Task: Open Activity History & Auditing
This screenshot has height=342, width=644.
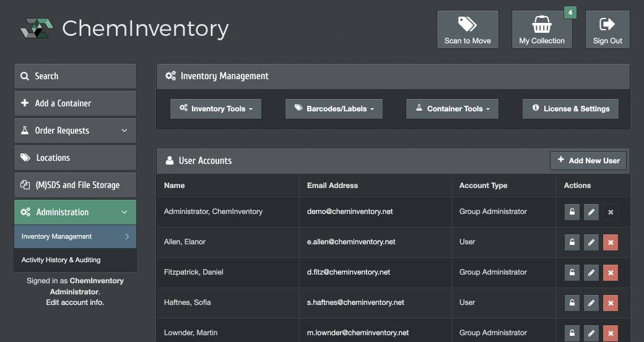Action: [75, 260]
